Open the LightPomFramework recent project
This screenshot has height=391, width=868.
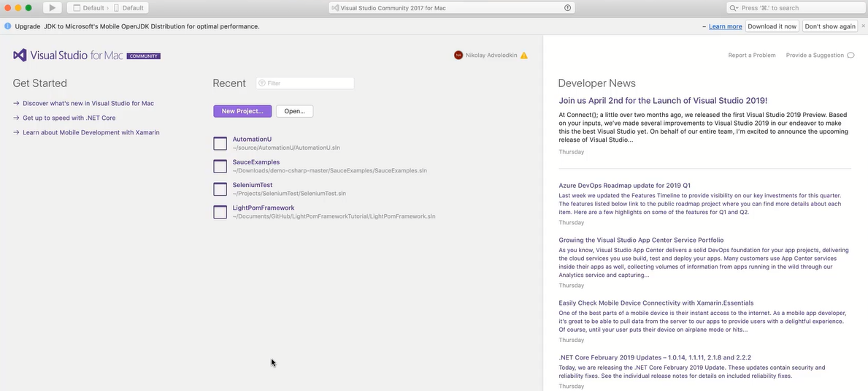(264, 208)
